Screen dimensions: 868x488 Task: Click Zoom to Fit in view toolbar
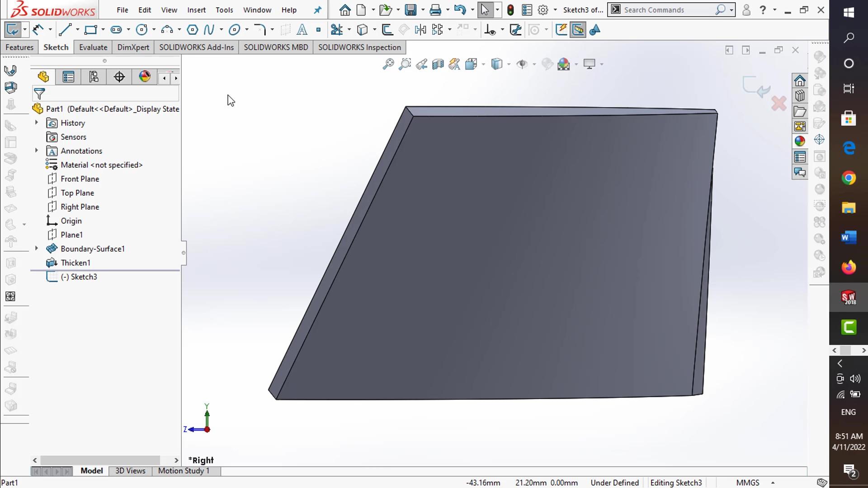[388, 64]
